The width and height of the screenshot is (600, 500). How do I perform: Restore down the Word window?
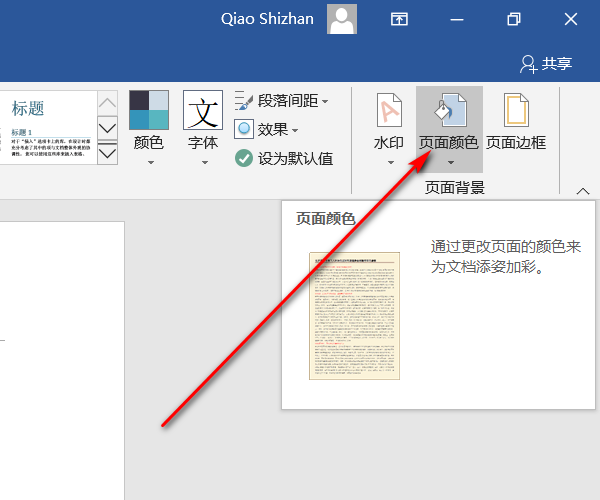point(514,19)
